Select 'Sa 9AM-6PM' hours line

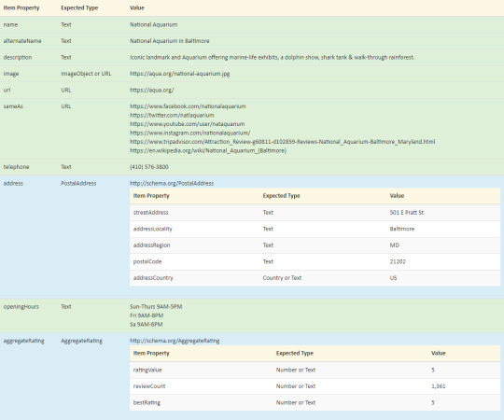[x=146, y=324]
